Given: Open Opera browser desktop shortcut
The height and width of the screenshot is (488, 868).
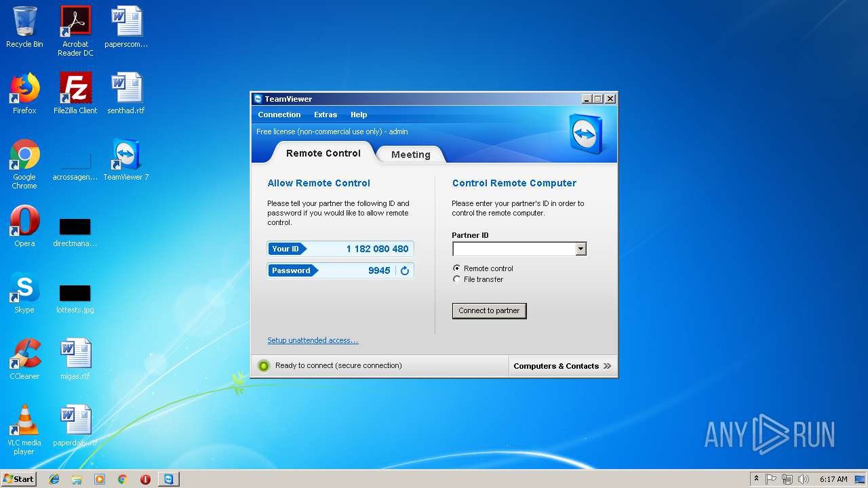Looking at the screenshot, I should tap(24, 226).
